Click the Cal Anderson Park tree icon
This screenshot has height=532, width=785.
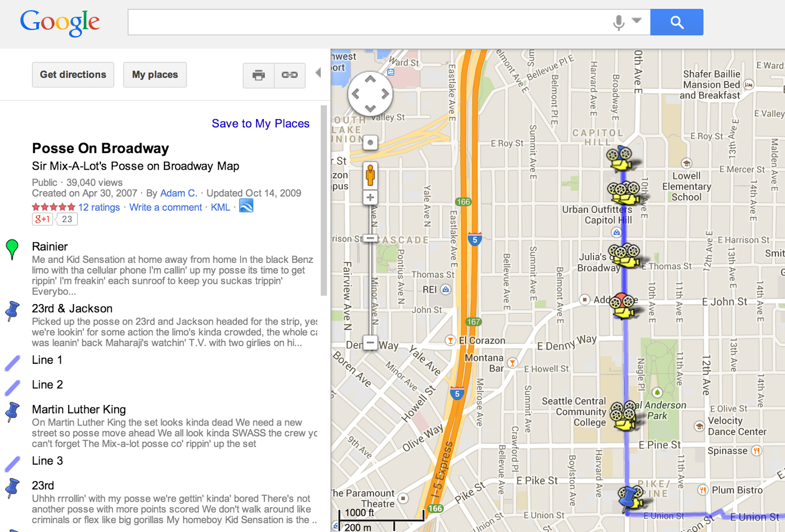pyautogui.click(x=657, y=392)
